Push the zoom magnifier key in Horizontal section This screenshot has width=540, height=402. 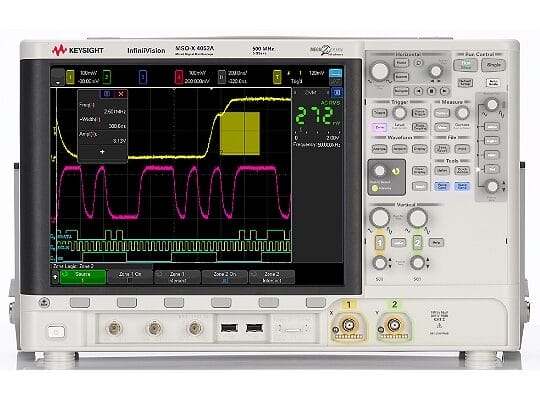pos(418,63)
